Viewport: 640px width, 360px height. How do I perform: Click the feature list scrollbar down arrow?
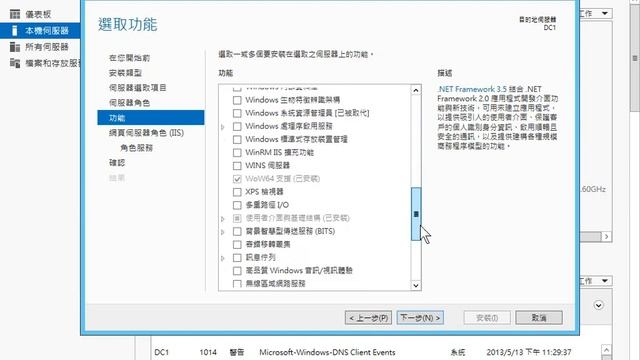[416, 286]
